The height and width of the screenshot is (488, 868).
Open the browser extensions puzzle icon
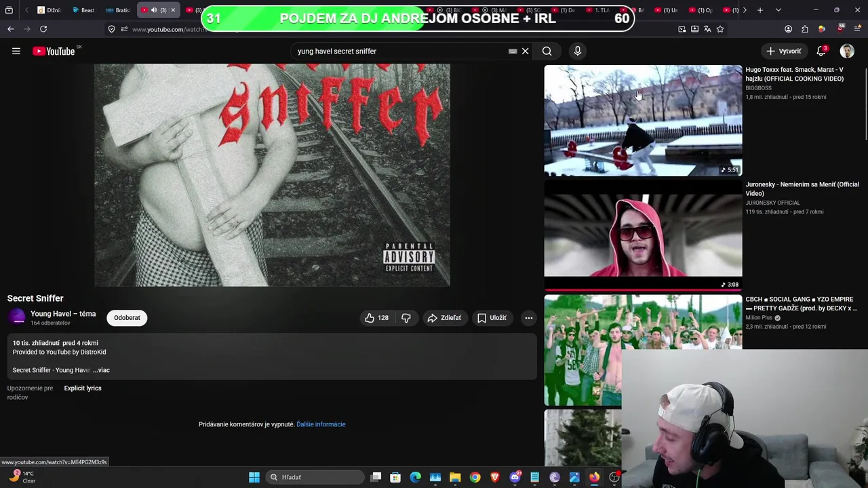click(805, 29)
